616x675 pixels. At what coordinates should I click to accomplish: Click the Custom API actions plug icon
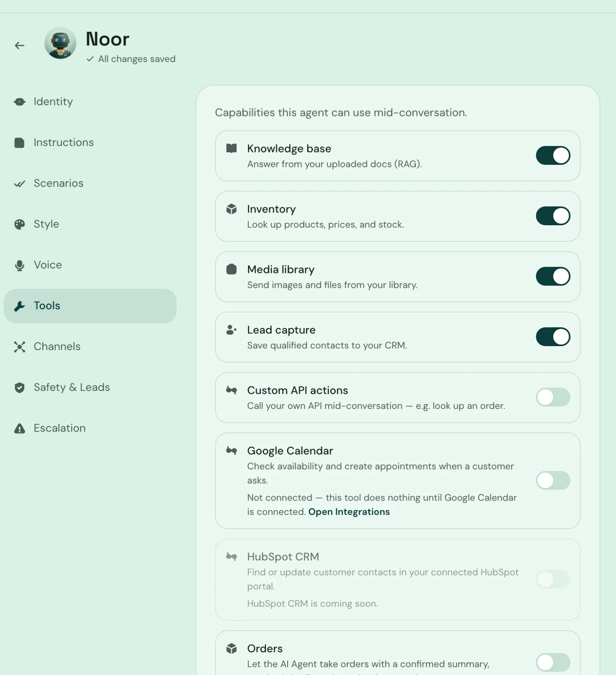point(231,390)
